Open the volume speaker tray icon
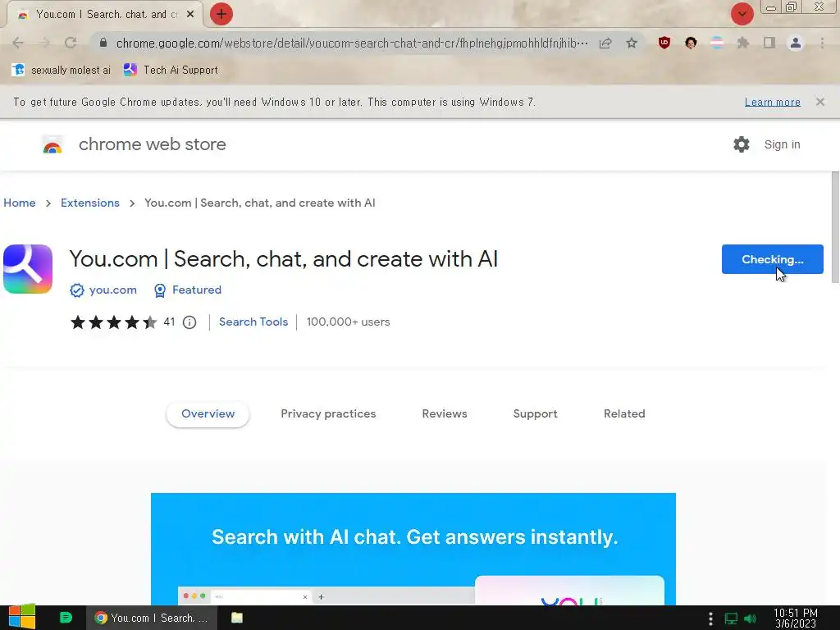 [751, 619]
